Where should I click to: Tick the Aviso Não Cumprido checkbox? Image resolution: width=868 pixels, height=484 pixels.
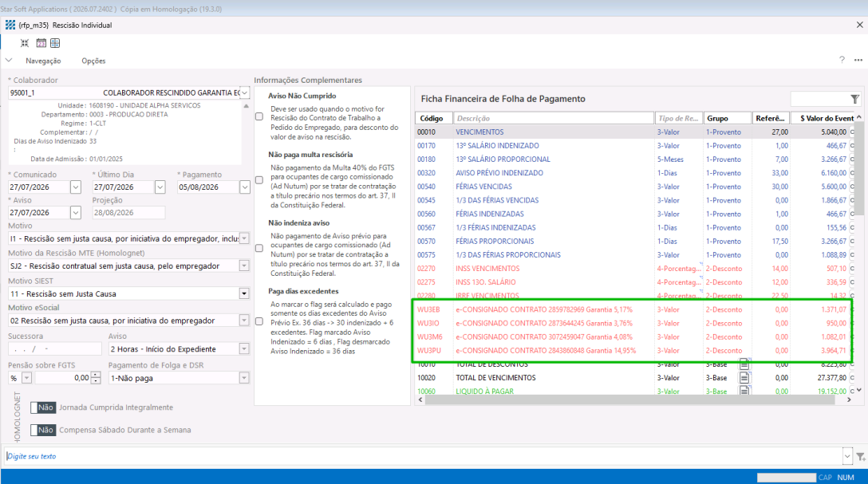tap(259, 116)
